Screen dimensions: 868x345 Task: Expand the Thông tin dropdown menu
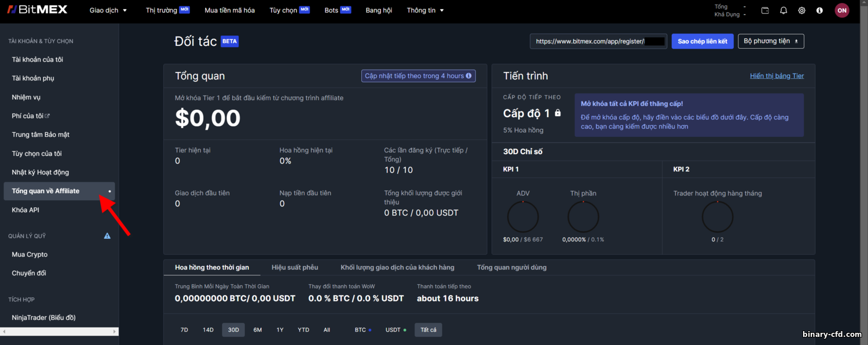click(426, 10)
